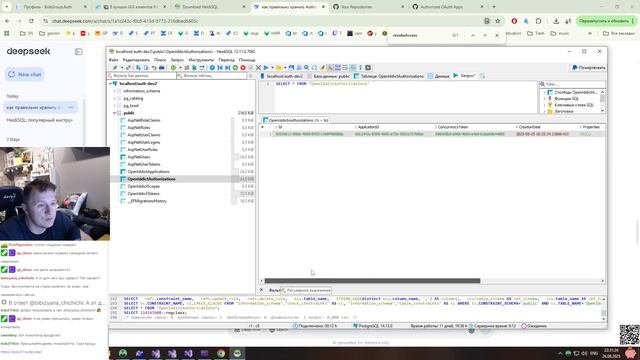Expand the information_schema schema node
Image resolution: width=640 pixels, height=360 pixels.
point(115,91)
